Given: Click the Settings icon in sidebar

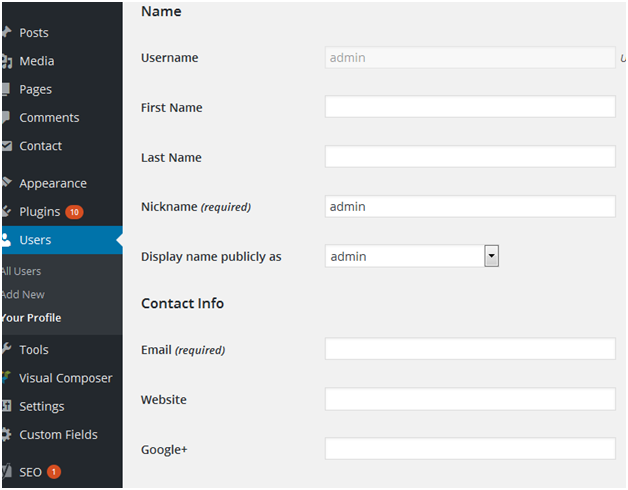Looking at the screenshot, I should [x=6, y=406].
